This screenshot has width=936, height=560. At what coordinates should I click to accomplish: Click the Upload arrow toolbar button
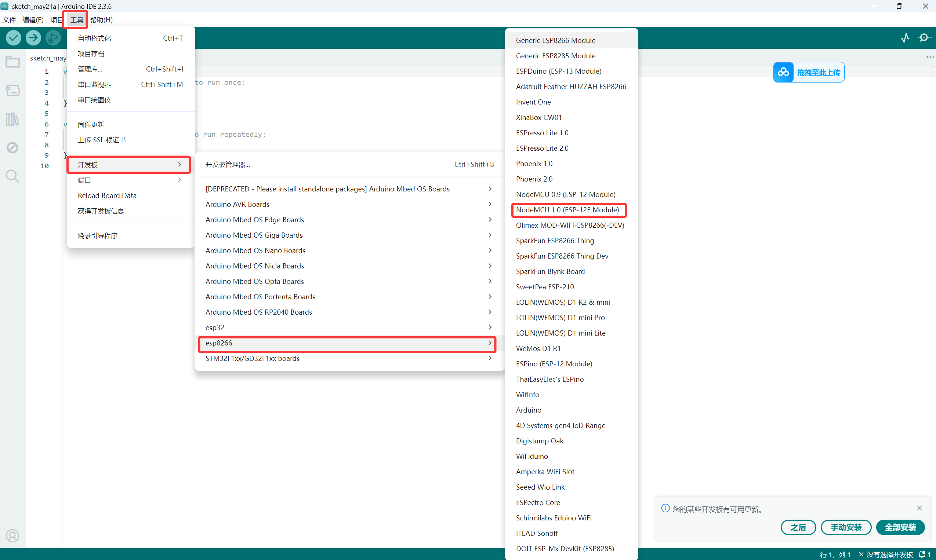pyautogui.click(x=33, y=38)
